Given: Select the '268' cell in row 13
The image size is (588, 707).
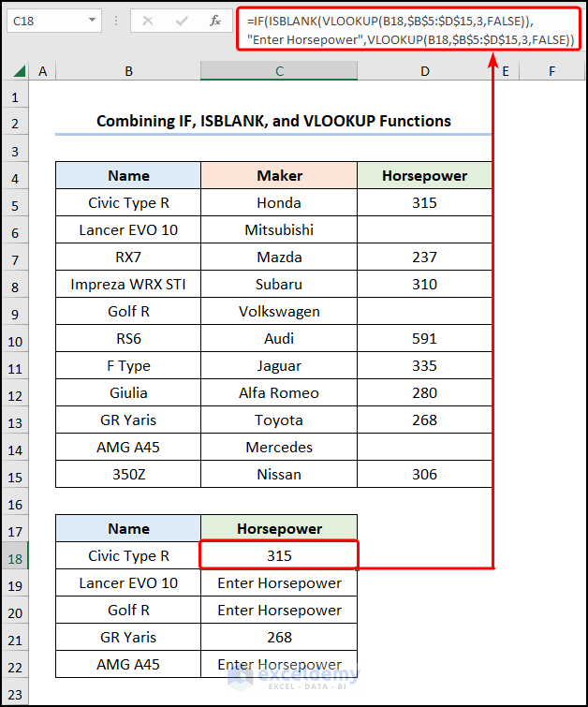Looking at the screenshot, I should click(425, 420).
